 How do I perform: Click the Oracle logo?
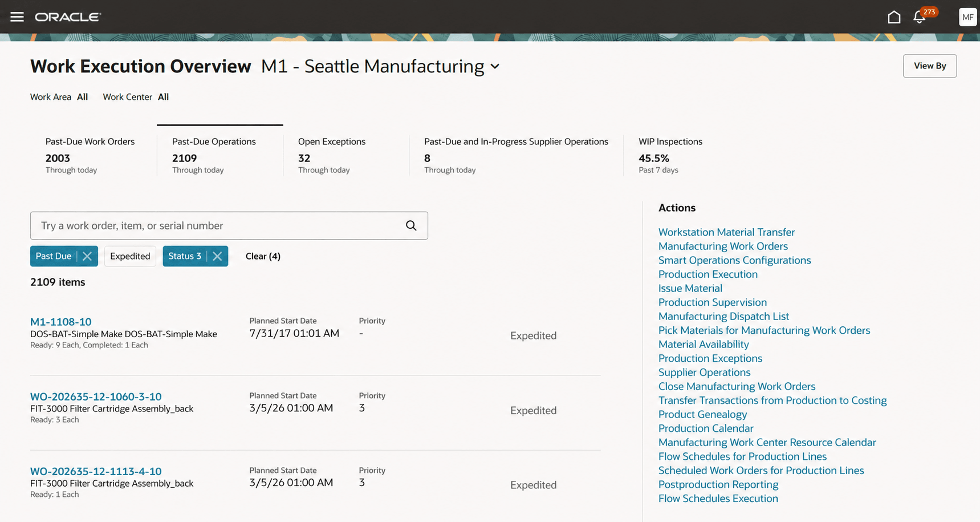click(68, 17)
